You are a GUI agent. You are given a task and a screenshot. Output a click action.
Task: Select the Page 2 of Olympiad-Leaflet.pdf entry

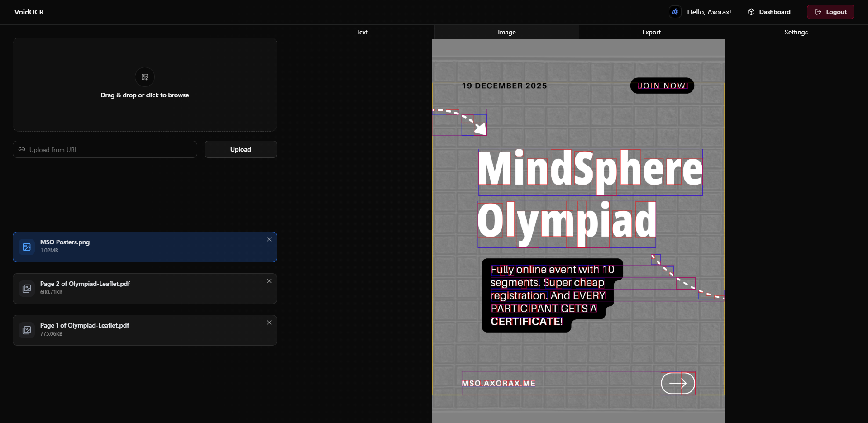click(x=144, y=288)
